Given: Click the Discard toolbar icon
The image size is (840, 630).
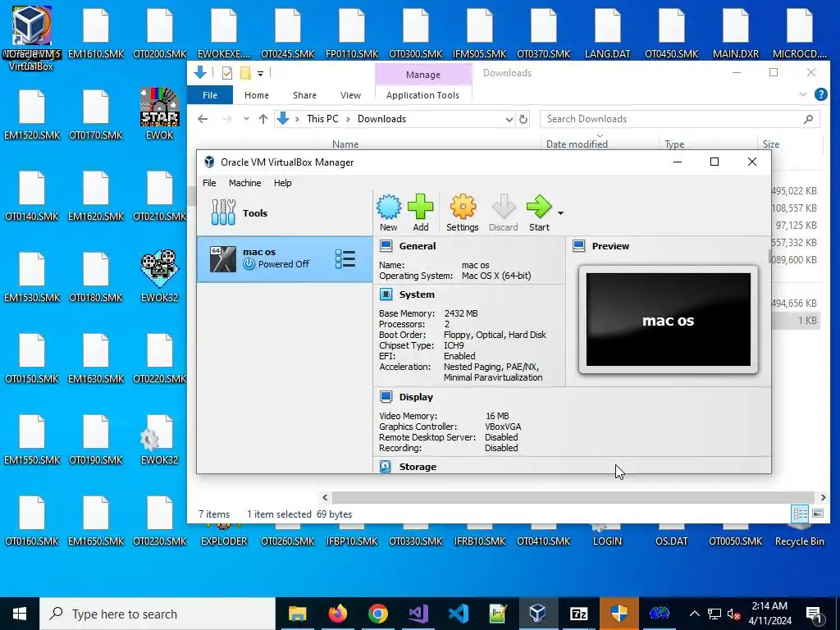Looking at the screenshot, I should (503, 212).
